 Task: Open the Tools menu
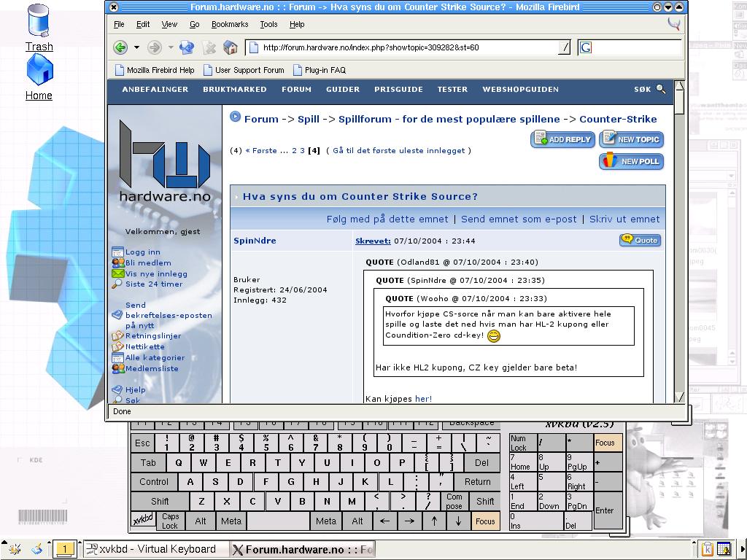click(268, 24)
